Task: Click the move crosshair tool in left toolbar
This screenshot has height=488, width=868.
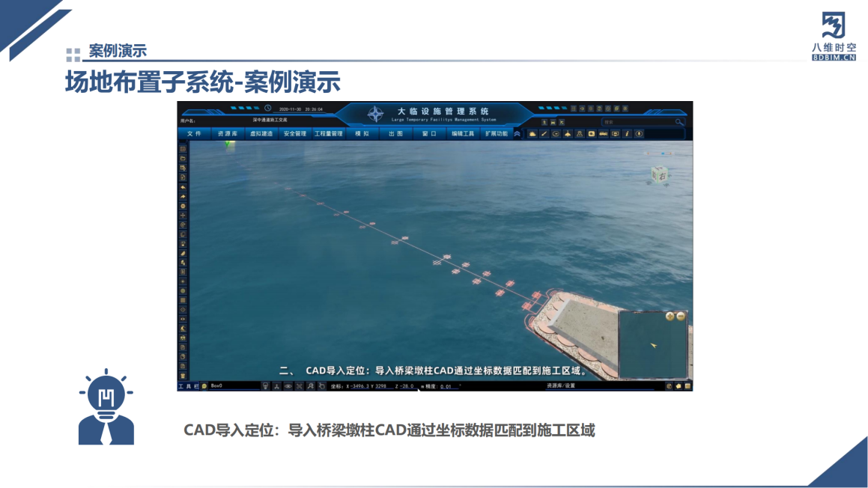Action: pyautogui.click(x=183, y=216)
